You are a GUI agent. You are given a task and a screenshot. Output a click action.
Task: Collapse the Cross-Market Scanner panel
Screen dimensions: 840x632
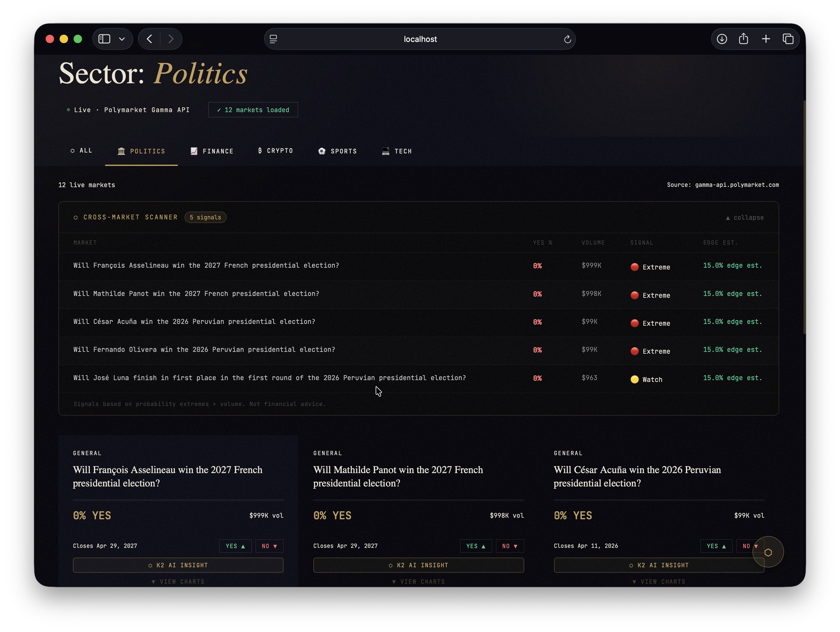[x=745, y=218]
